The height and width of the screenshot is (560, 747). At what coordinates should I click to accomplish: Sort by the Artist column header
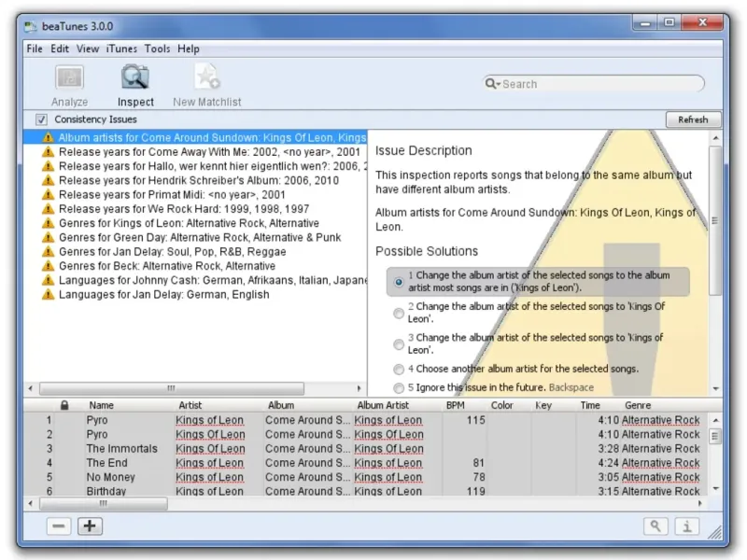coord(190,405)
